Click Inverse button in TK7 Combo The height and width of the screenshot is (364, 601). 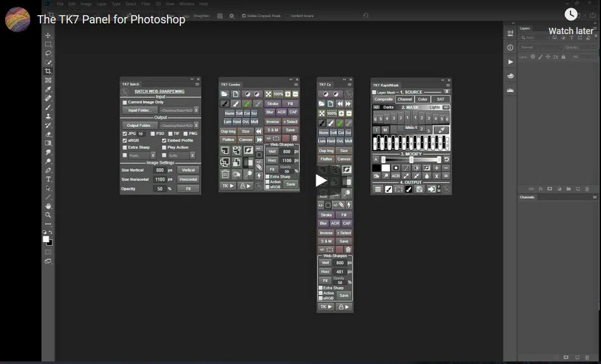273,122
